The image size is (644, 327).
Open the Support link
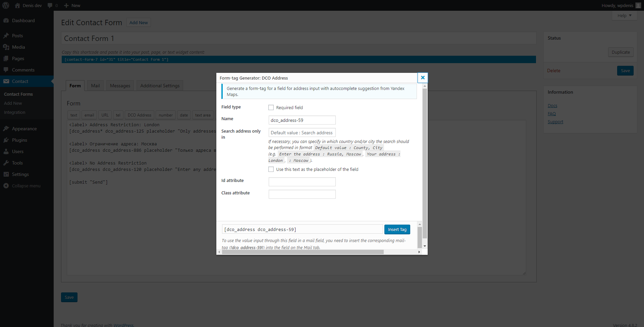tap(555, 122)
